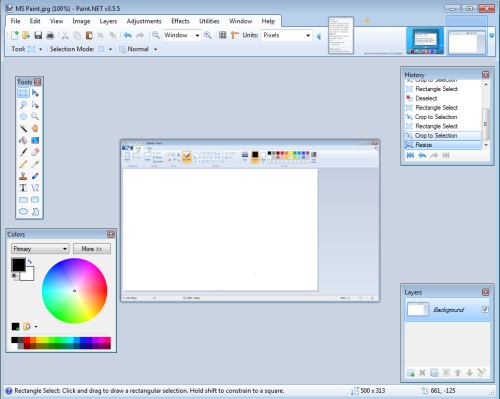This screenshot has height=399, width=500.
Task: Select the Ellipse Select tool
Action: coord(23,116)
